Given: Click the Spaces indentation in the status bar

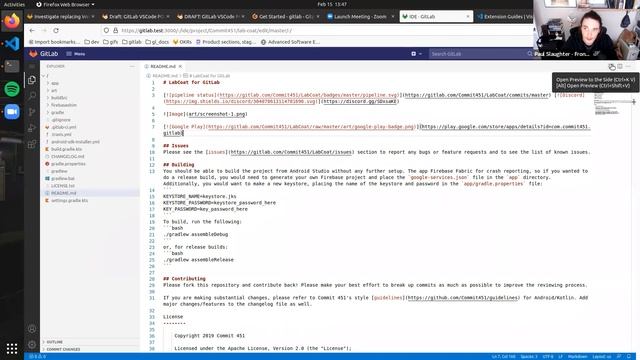Looking at the screenshot, I should point(529,356).
